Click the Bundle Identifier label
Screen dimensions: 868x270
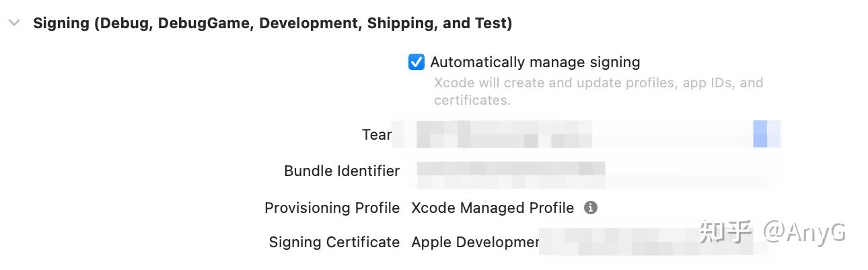(342, 171)
